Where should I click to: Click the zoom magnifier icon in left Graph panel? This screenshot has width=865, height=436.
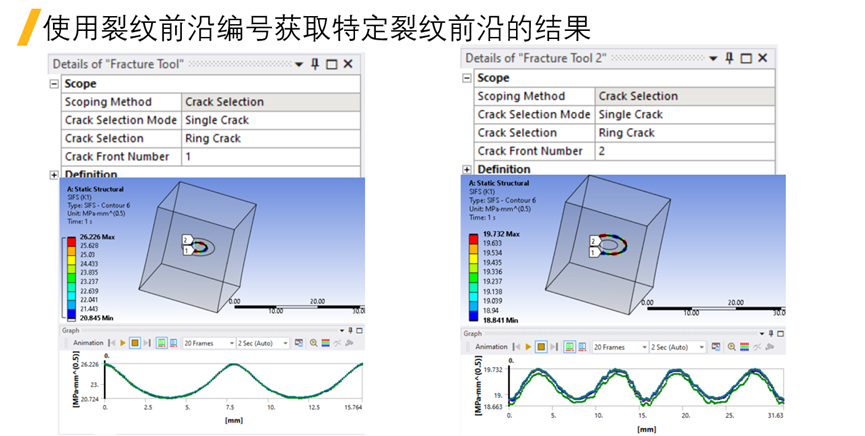(x=313, y=343)
